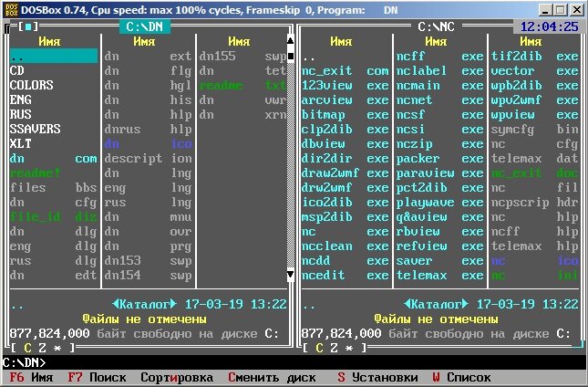Select drive C in the C:\DN panel drive bar

(x=27, y=348)
